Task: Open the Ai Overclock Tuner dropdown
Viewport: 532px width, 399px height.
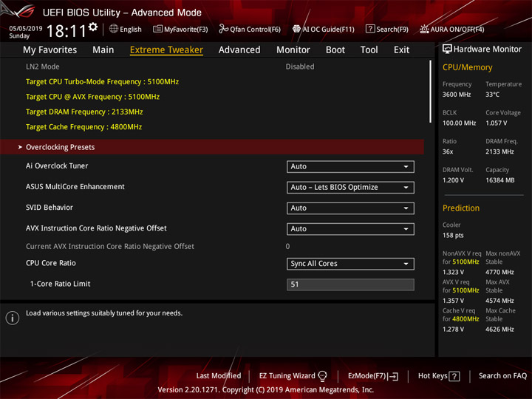Action: pyautogui.click(x=350, y=166)
